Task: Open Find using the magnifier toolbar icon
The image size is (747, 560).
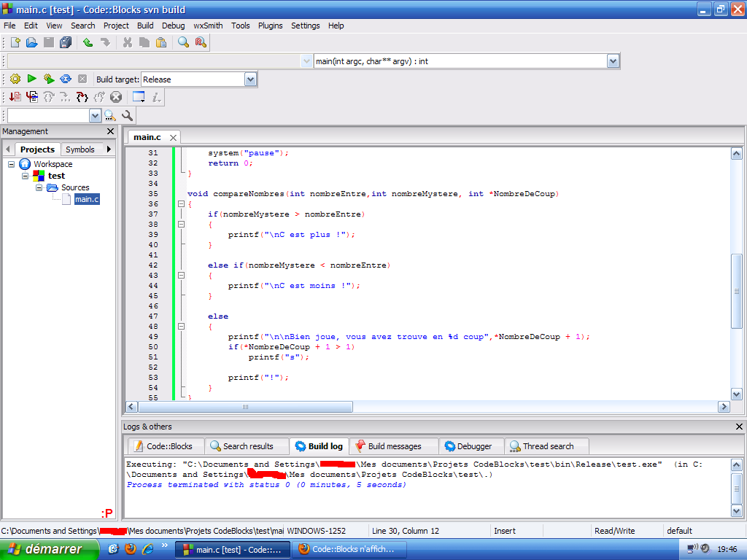Action: click(182, 42)
